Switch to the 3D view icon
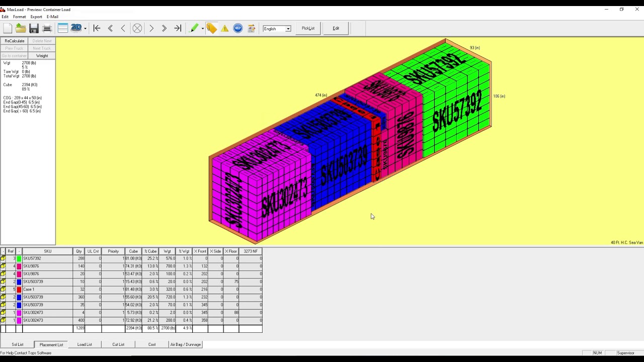Screen dimensions: 644x362 76,28
